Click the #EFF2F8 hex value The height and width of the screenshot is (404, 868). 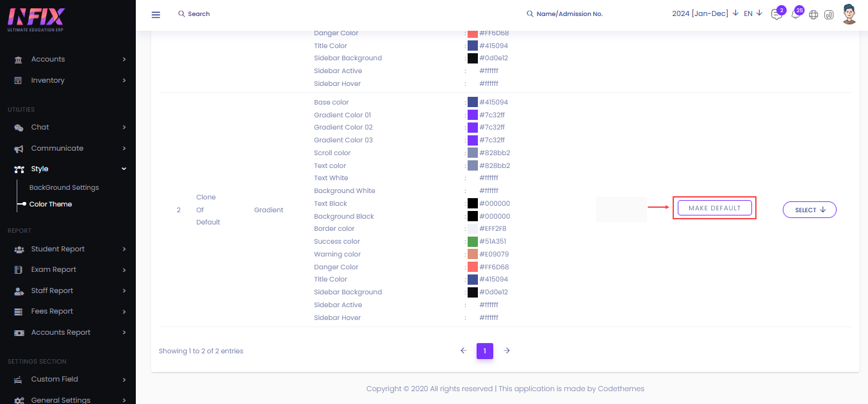pos(494,228)
